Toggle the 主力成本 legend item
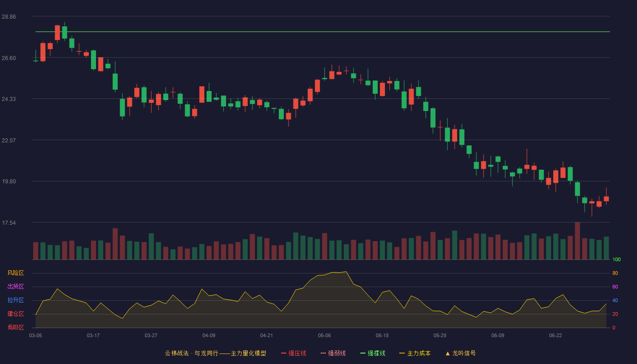 pos(415,353)
